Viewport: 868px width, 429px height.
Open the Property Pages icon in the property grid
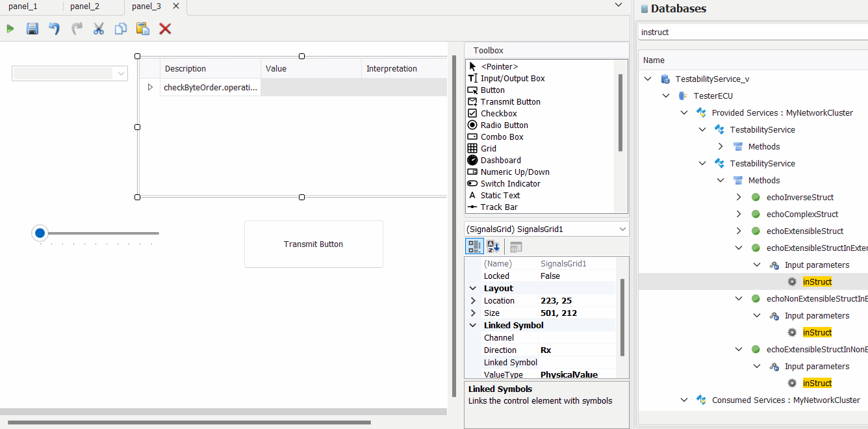tap(516, 246)
